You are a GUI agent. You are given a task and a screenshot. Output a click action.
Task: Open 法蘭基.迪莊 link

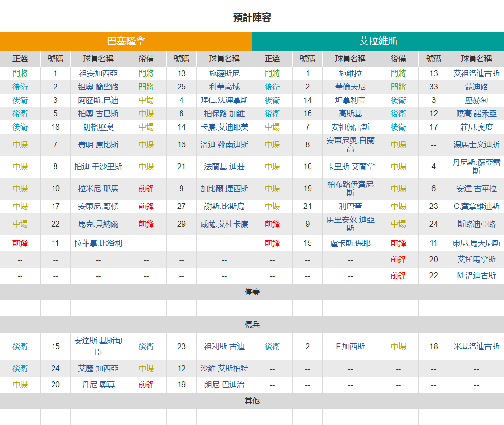tap(225, 167)
